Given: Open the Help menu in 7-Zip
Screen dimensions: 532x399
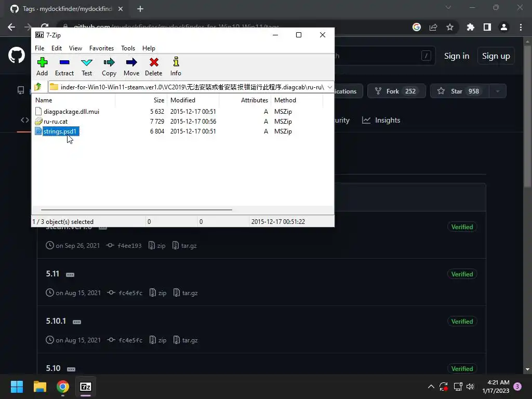Looking at the screenshot, I should click(149, 48).
